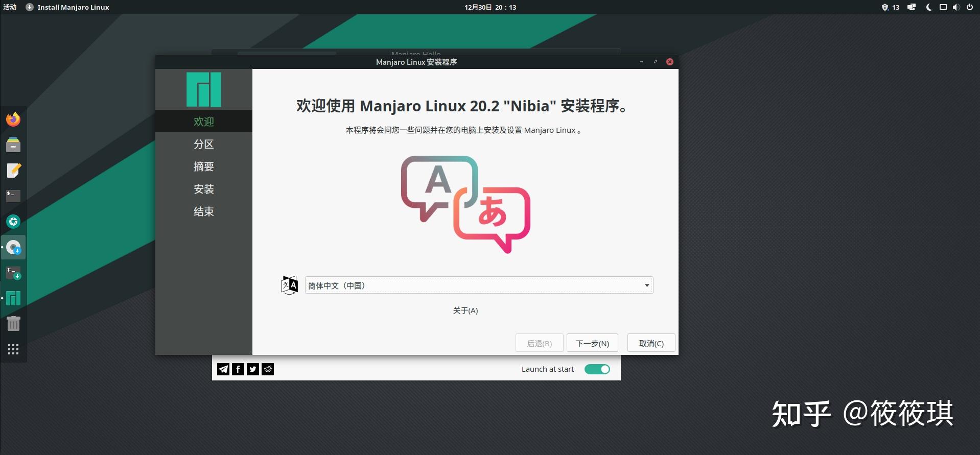Select the 分区 step in the sidebar
The height and width of the screenshot is (455, 980).
204,144
